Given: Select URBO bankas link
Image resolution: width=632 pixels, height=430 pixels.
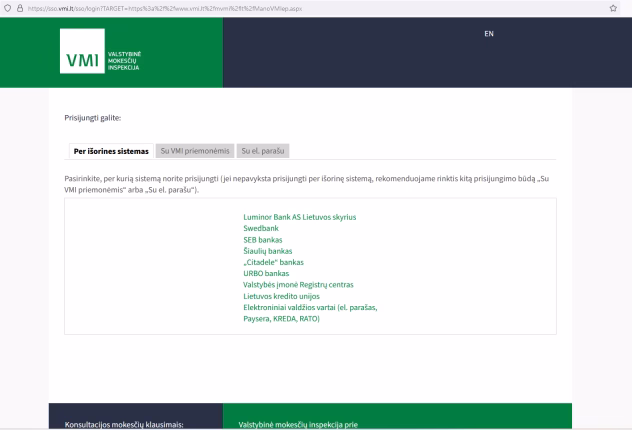Looking at the screenshot, I should click(x=266, y=273).
